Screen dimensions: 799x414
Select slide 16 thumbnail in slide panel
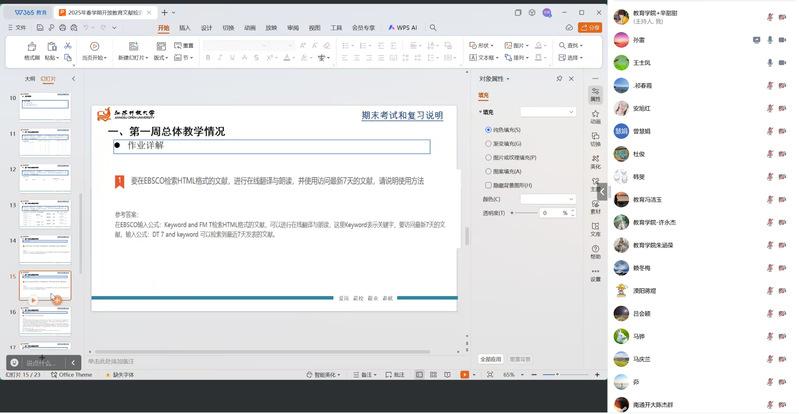[x=45, y=321]
